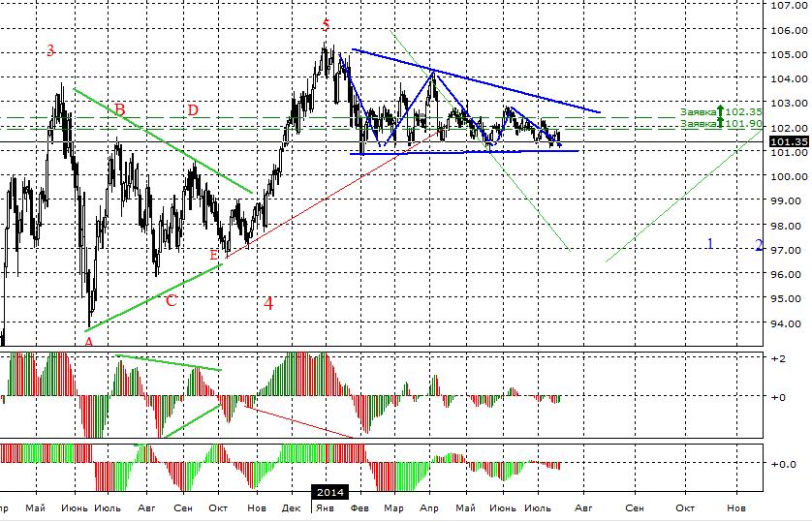Screen dimensions: 812x522
Task: Select blue forecast label 1
Action: point(710,243)
